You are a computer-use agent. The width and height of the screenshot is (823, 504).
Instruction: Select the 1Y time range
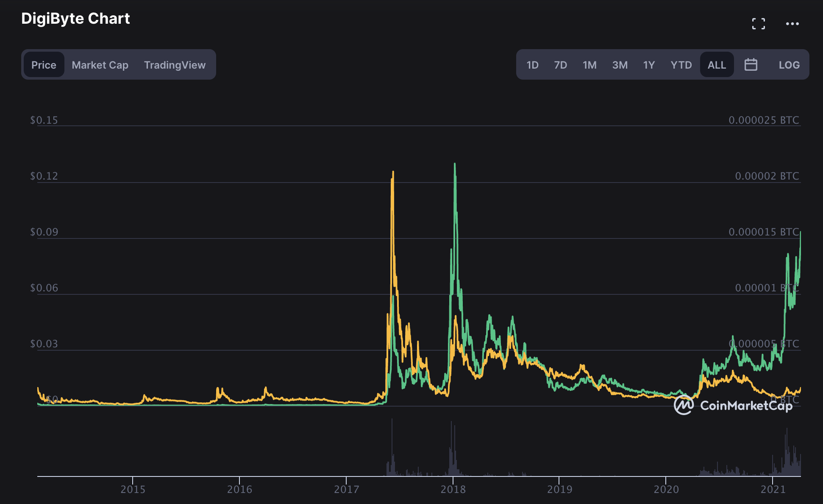[649, 65]
